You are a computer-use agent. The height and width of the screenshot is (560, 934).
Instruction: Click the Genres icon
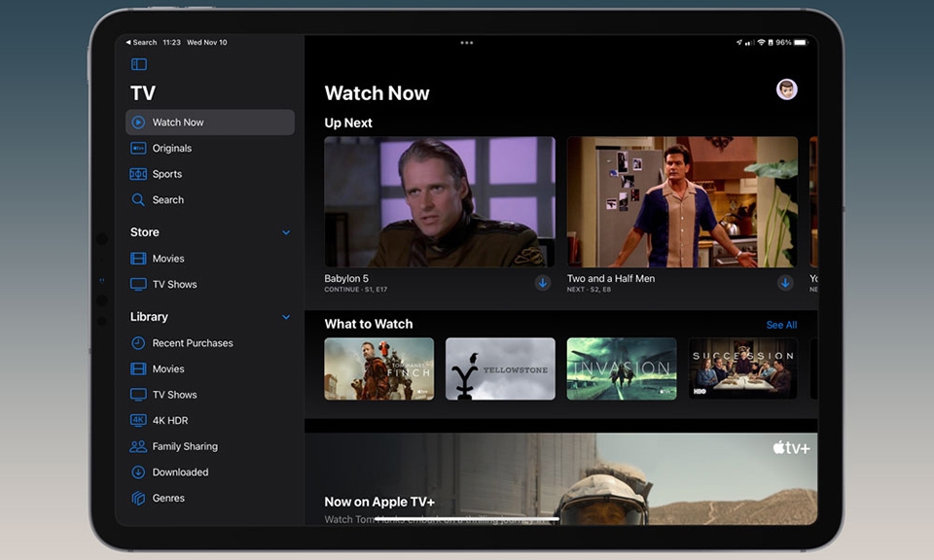(138, 498)
